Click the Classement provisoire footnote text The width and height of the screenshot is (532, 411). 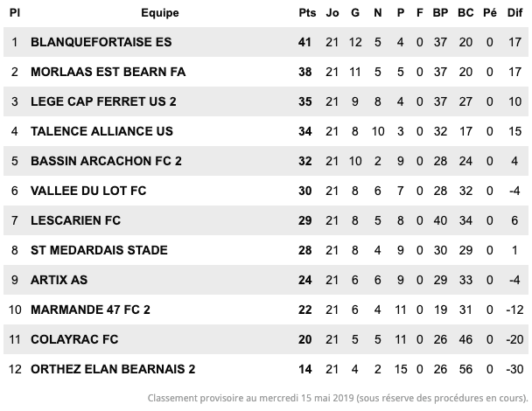tap(338, 398)
